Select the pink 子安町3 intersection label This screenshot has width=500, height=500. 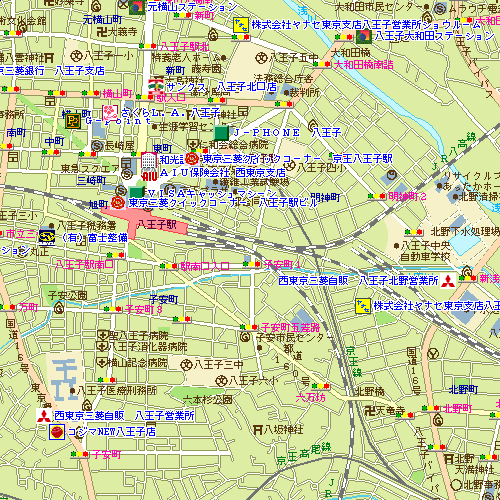[x=144, y=309]
